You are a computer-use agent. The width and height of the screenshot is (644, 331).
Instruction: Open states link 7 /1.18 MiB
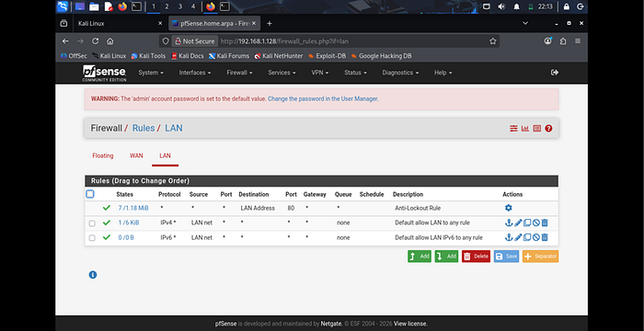click(133, 208)
